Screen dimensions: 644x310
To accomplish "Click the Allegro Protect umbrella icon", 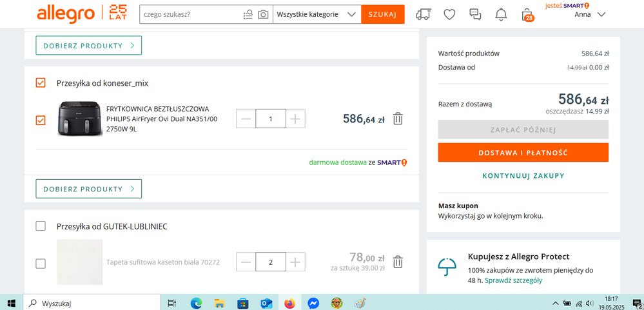I will tap(447, 267).
